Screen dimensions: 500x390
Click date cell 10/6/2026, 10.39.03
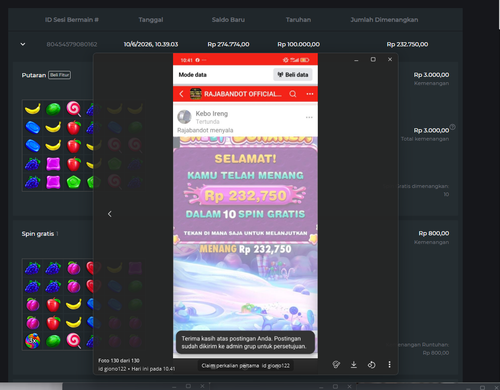151,44
